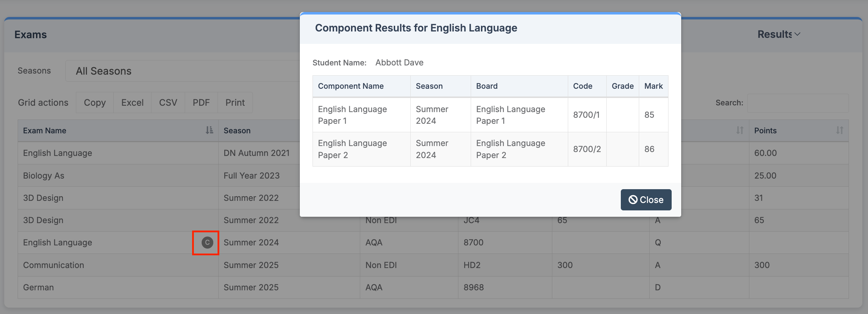This screenshot has width=868, height=314.
Task: Click sort arrows left of Points column
Action: click(x=739, y=130)
